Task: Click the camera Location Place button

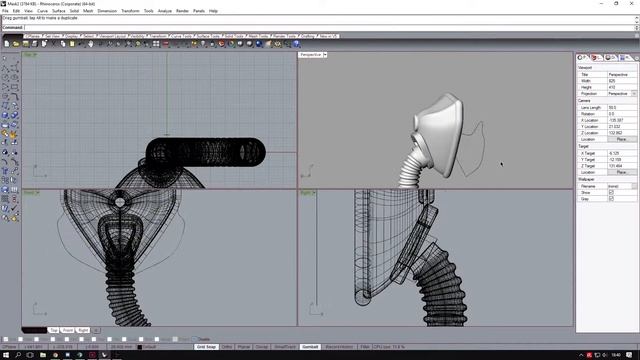Action: [621, 139]
